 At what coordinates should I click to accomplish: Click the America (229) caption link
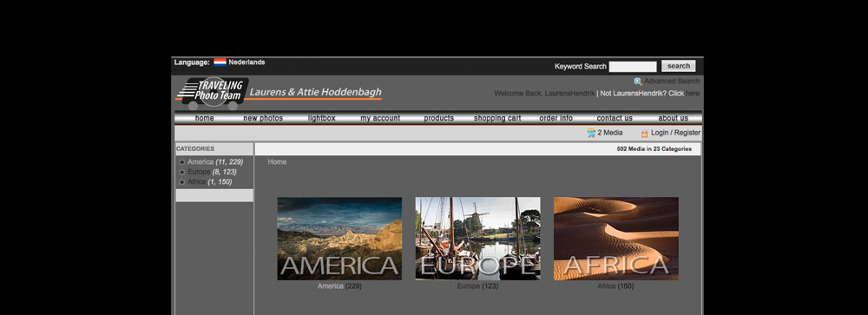(339, 286)
